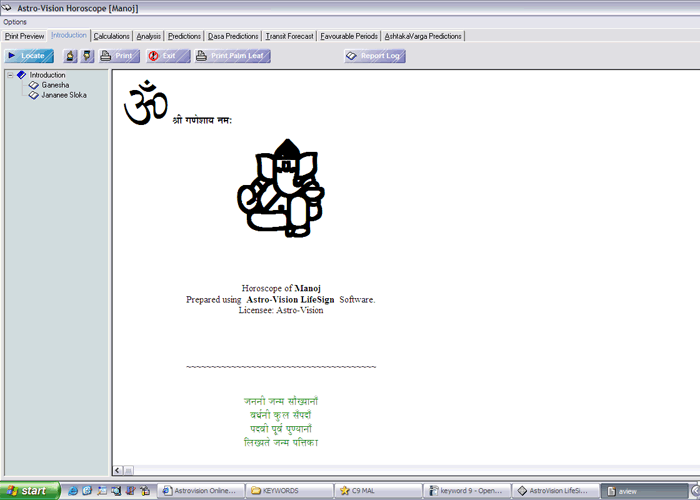Click the 'Prepared using Astro-Vision LifeSign Software' line

(x=281, y=300)
